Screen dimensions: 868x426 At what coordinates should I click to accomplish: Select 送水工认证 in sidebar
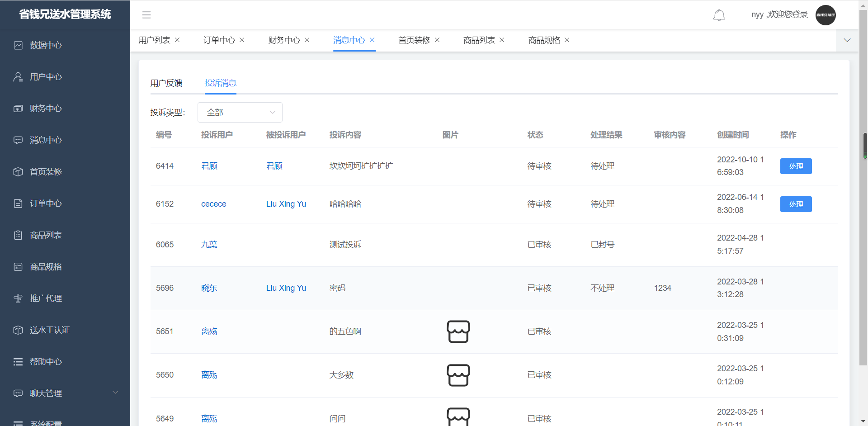pyautogui.click(x=49, y=330)
